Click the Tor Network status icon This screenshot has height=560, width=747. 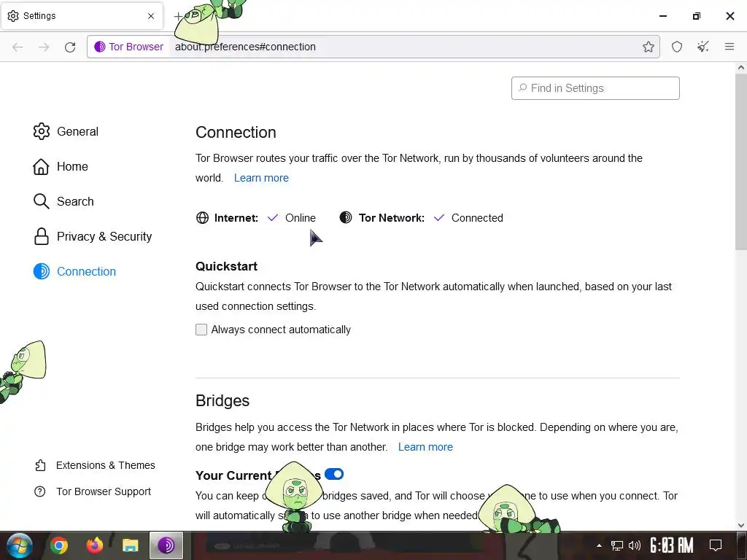pos(346,217)
